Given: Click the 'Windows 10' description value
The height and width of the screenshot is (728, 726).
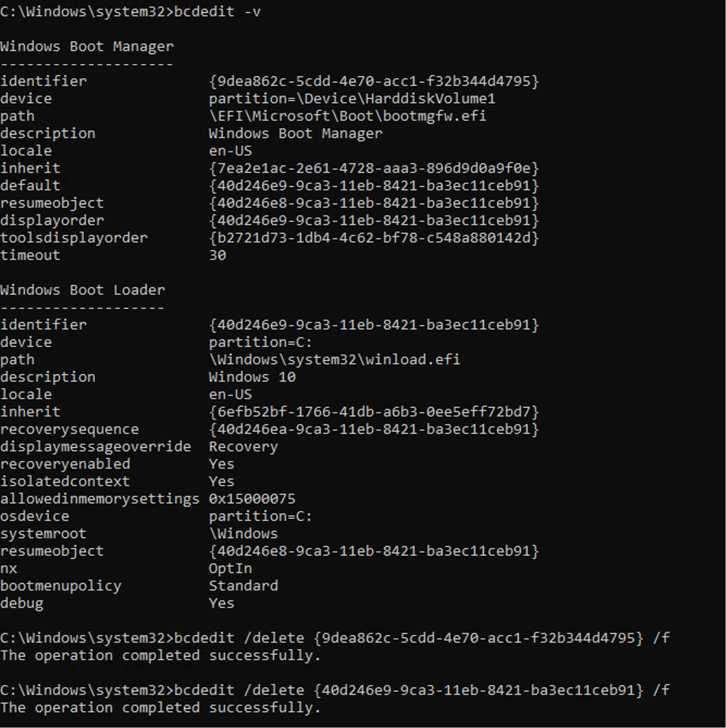Looking at the screenshot, I should click(x=252, y=377).
